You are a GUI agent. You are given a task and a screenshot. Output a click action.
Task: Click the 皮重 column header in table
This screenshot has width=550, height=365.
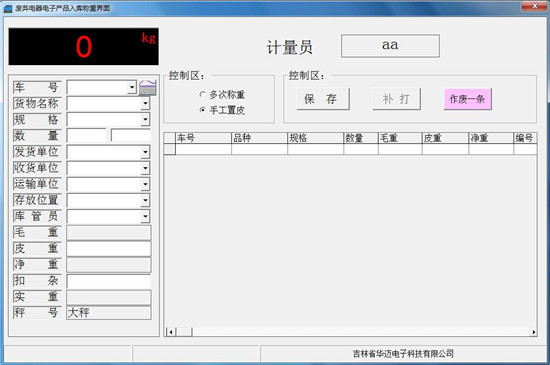445,138
